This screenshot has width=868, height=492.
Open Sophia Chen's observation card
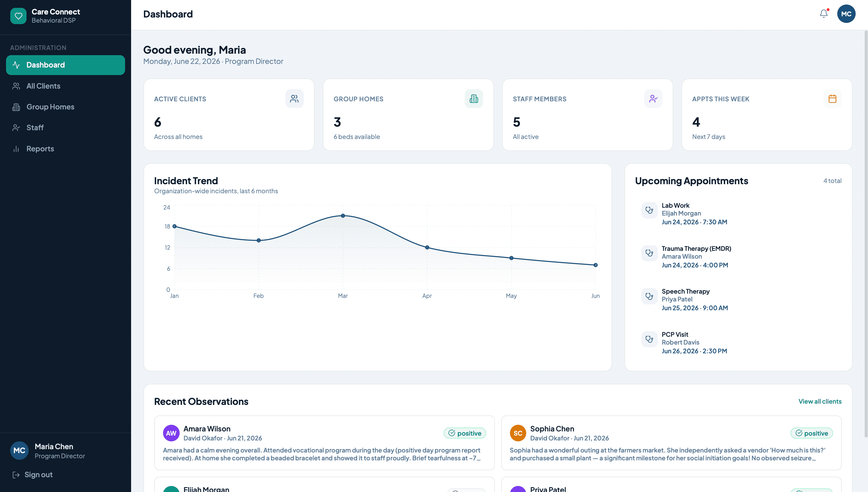671,443
